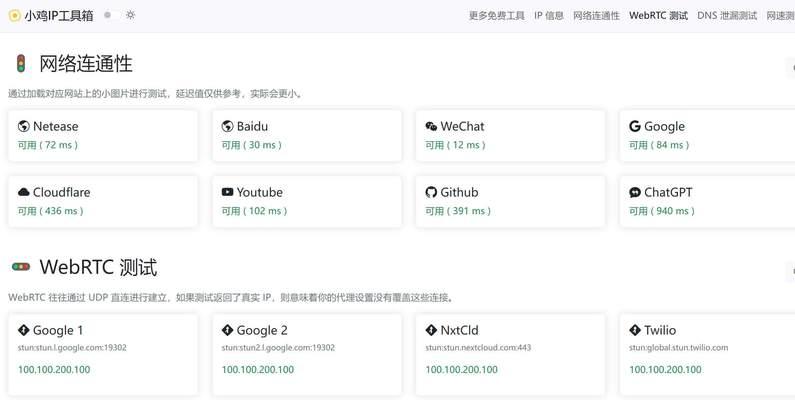Click the Github octocat icon
Screen dimensions: 795x400
click(x=431, y=192)
